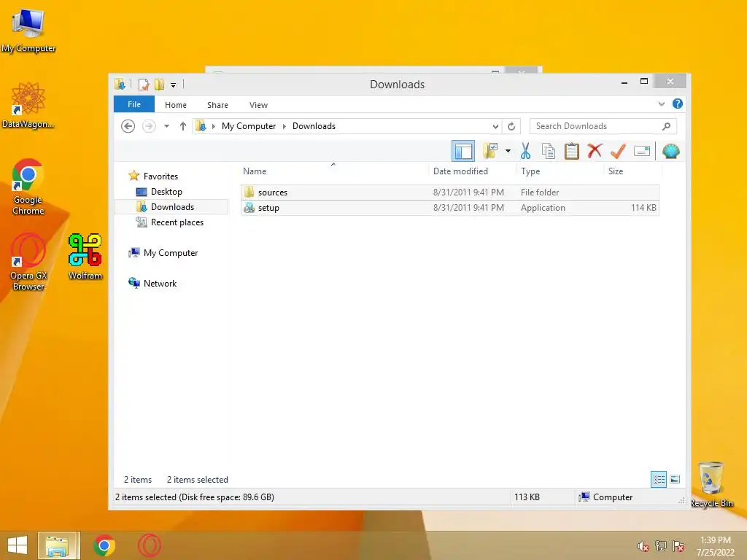Select the DataWagon desktop shortcut
This screenshot has width=747, height=560.
[x=28, y=105]
